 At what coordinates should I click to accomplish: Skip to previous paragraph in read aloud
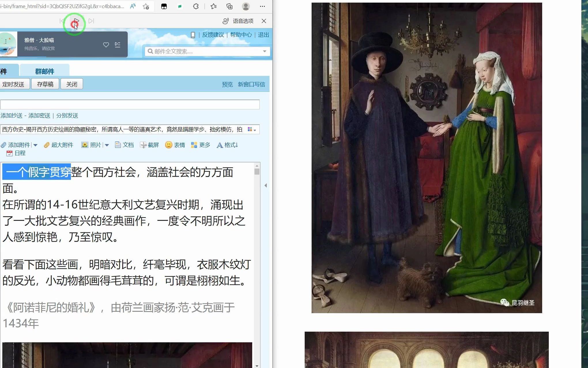coord(62,21)
